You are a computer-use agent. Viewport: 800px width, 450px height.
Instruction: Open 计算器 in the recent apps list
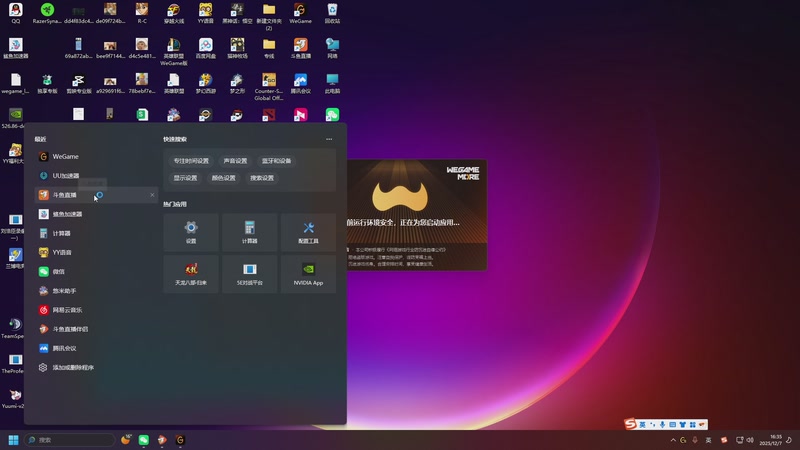pos(96,233)
